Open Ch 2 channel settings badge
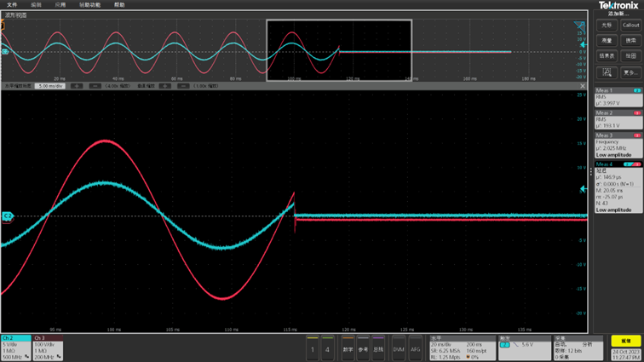644x362 pixels. 15,347
